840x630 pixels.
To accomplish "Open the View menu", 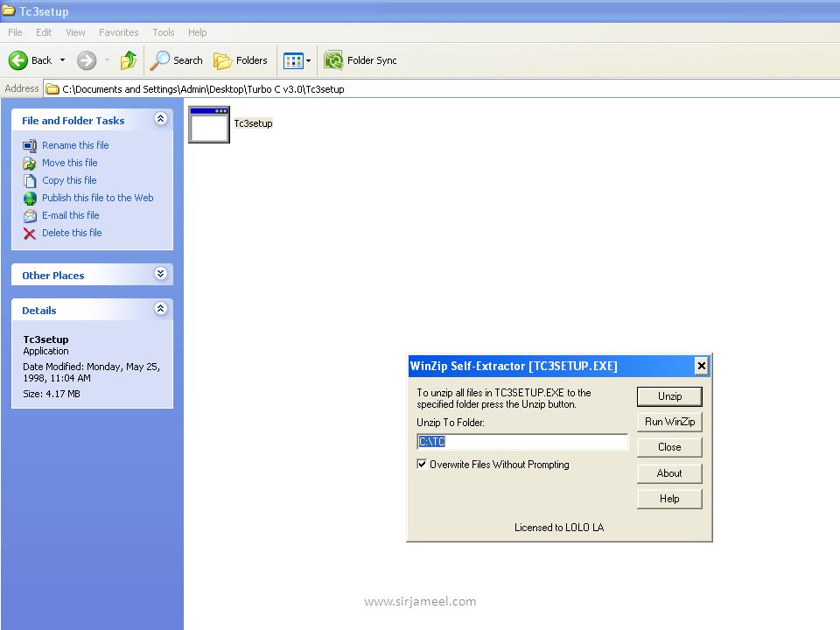I will [75, 32].
